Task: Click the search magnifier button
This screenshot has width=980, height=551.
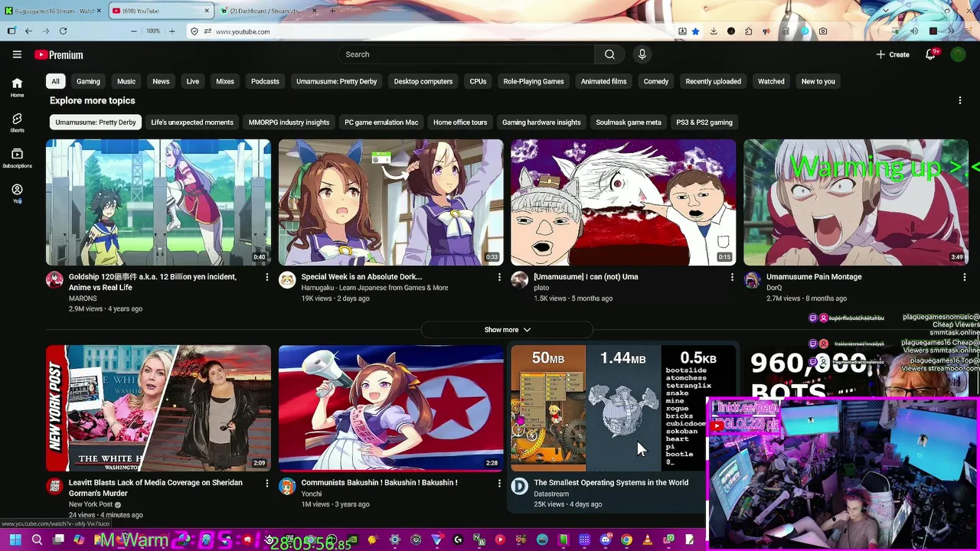Action: pos(609,54)
